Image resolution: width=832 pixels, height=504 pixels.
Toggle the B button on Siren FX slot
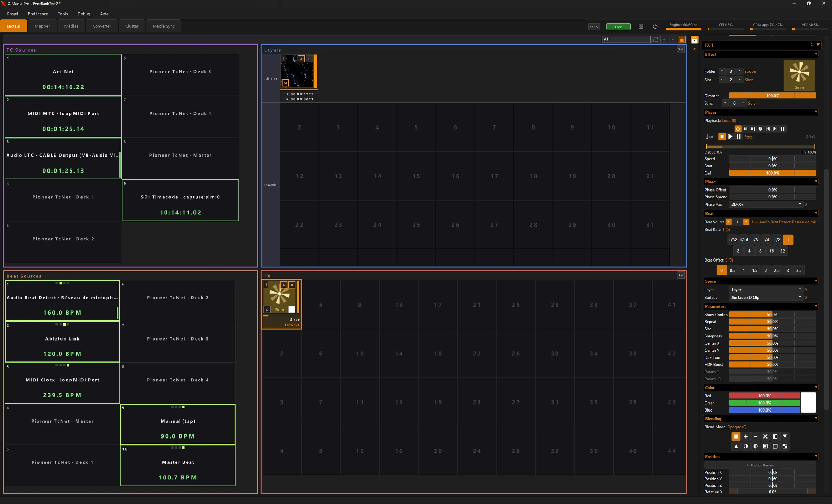click(x=292, y=285)
